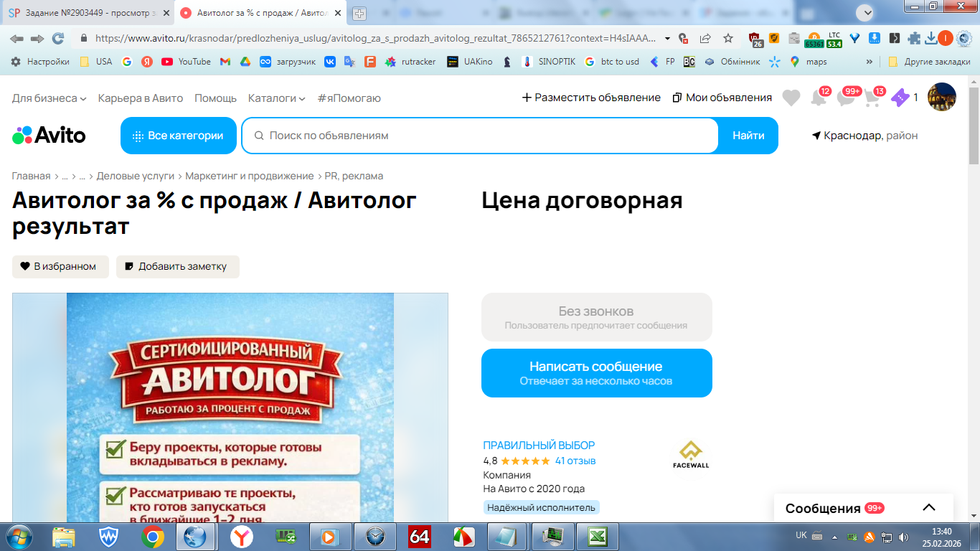980x551 pixels.
Task: Open the Google Drive bookmark icon
Action: [x=245, y=62]
